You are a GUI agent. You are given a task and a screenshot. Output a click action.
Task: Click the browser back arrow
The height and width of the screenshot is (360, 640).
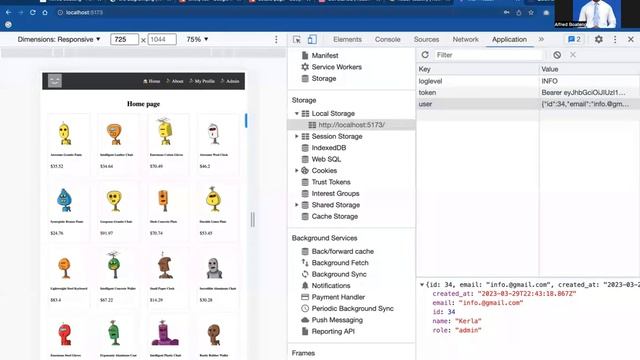point(8,12)
